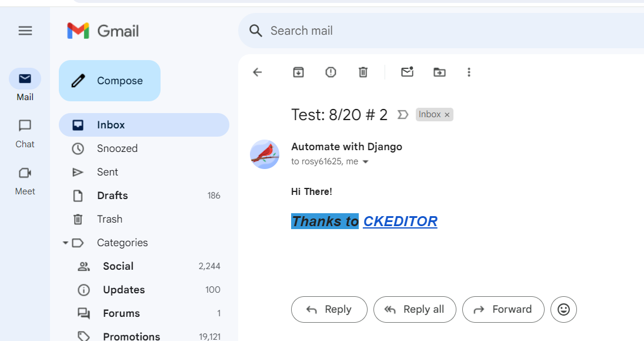Click the Gmail logo
The width and height of the screenshot is (644, 341).
click(103, 31)
